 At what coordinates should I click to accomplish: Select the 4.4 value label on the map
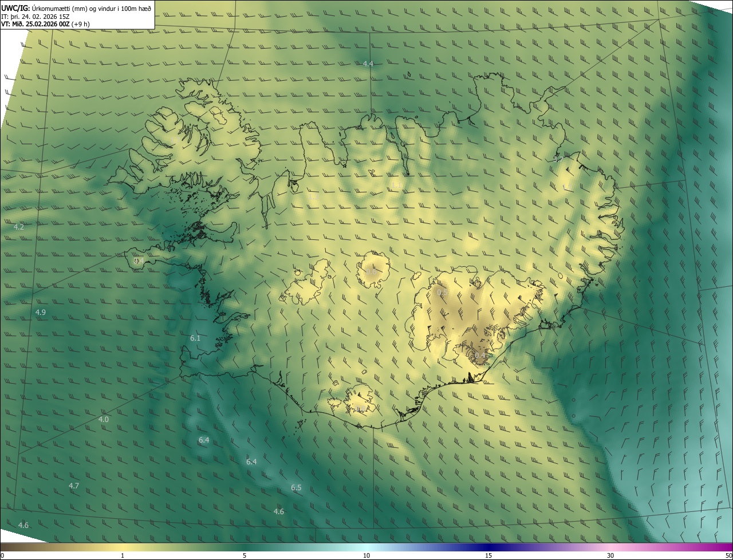pos(368,64)
